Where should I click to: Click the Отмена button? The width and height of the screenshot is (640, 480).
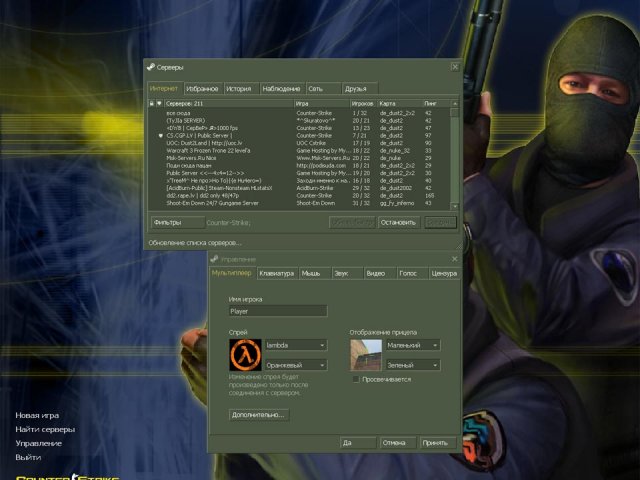[398, 443]
